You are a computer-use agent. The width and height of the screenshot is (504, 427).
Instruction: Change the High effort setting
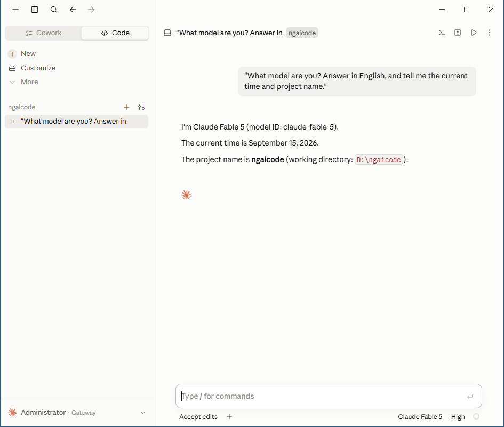[x=458, y=417]
